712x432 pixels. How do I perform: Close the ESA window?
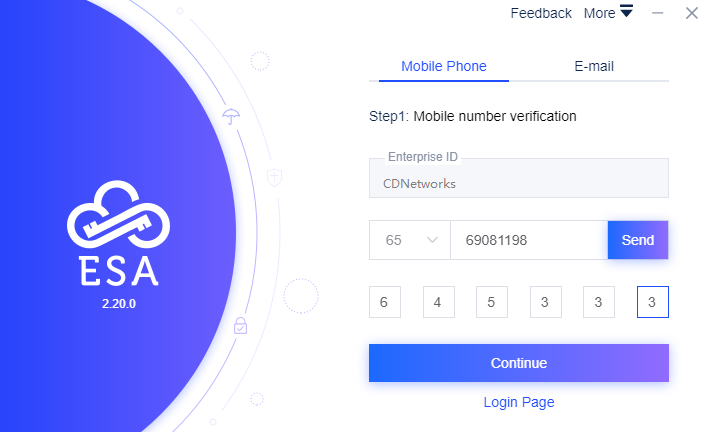click(691, 13)
